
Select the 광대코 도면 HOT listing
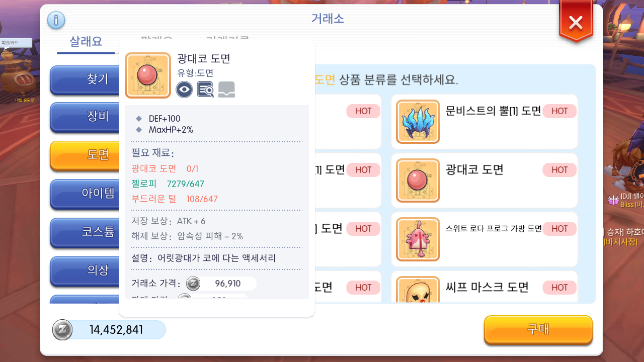pyautogui.click(x=485, y=180)
